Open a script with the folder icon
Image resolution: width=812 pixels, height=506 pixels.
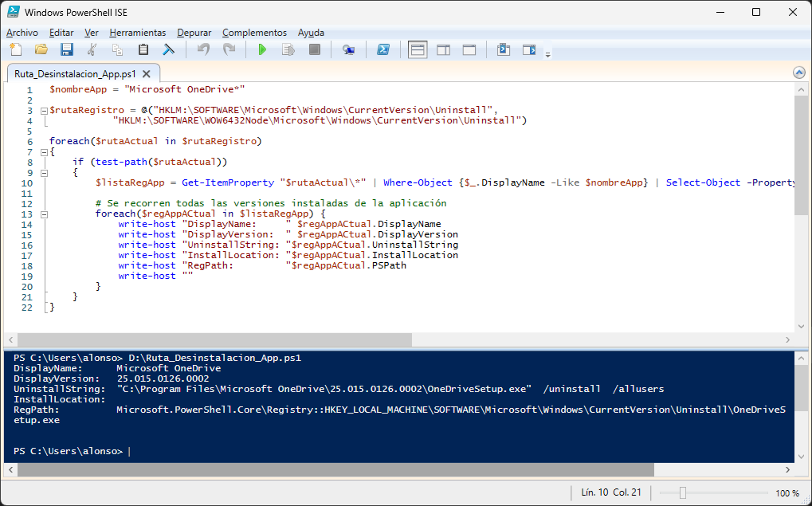click(41, 50)
